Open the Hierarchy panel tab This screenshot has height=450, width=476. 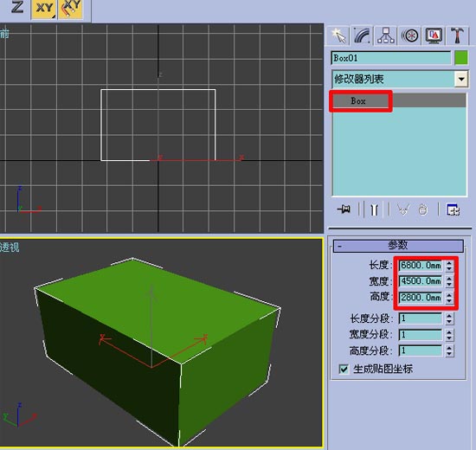(x=385, y=35)
